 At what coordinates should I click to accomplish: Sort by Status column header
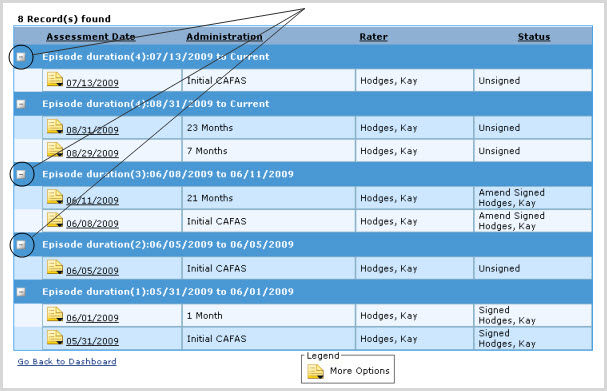[x=534, y=37]
